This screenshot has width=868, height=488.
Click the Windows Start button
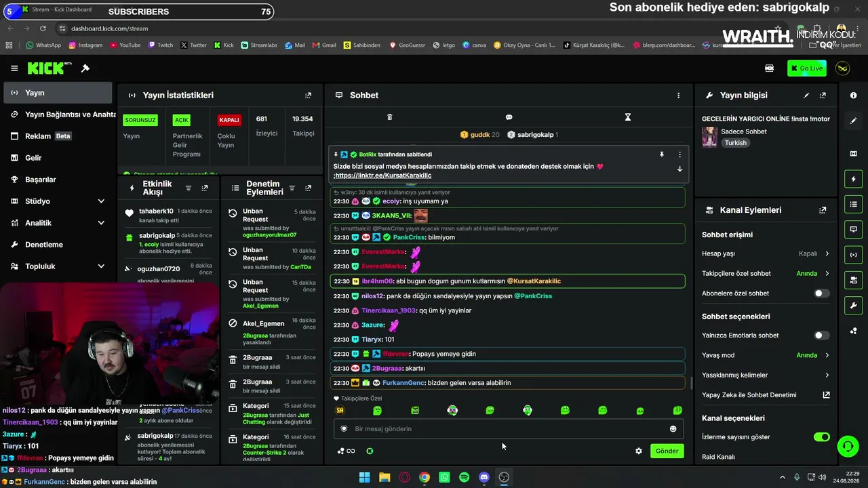pyautogui.click(x=364, y=477)
